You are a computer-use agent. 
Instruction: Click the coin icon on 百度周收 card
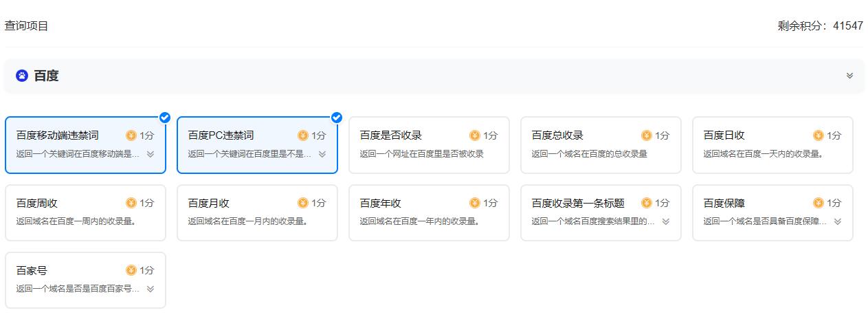click(x=131, y=203)
